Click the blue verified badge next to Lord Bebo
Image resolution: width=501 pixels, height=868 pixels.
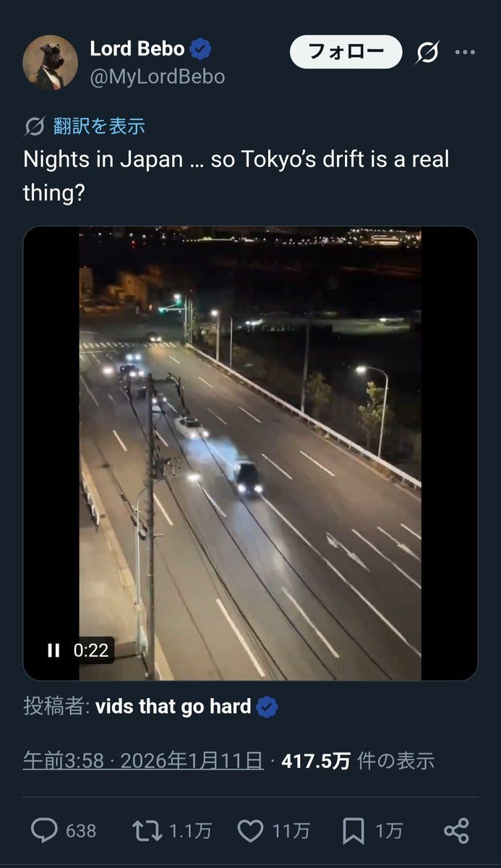(x=200, y=49)
